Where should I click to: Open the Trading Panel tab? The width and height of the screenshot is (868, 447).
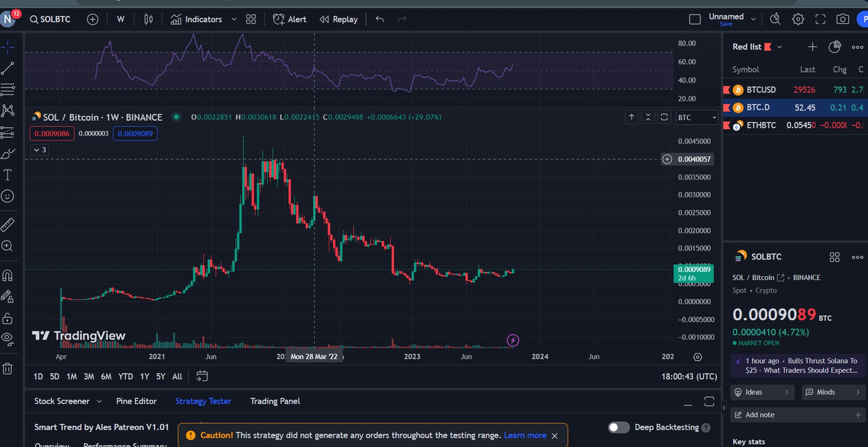tap(275, 401)
